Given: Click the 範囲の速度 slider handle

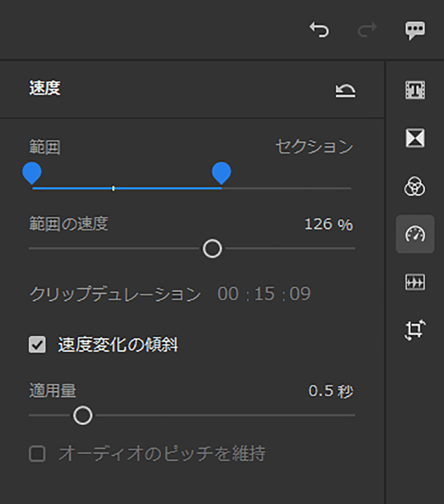Looking at the screenshot, I should (213, 249).
